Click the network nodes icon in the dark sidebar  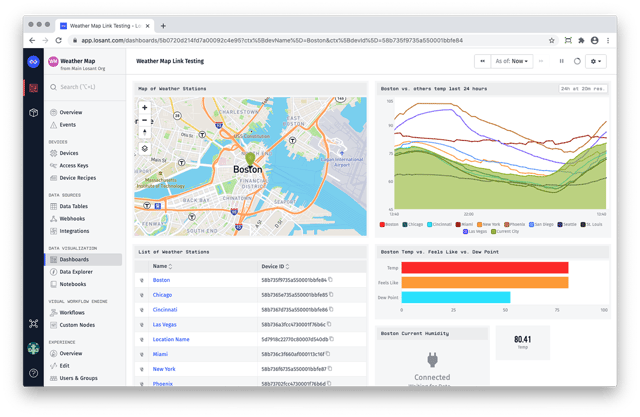(x=33, y=324)
